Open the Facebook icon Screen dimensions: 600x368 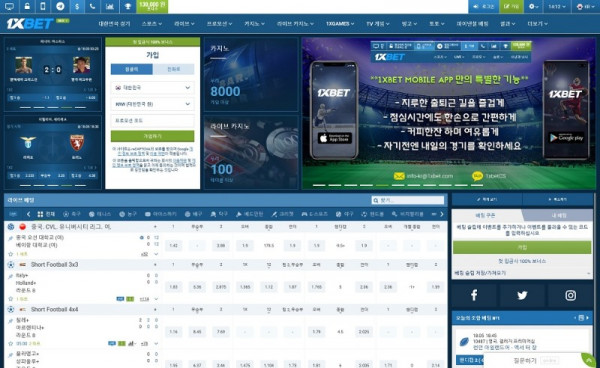coord(474,295)
